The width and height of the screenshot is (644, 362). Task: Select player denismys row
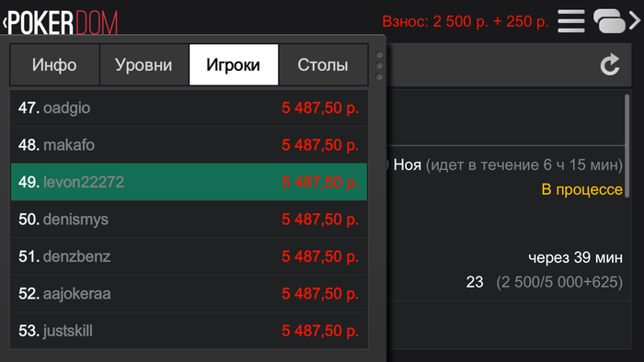[189, 220]
